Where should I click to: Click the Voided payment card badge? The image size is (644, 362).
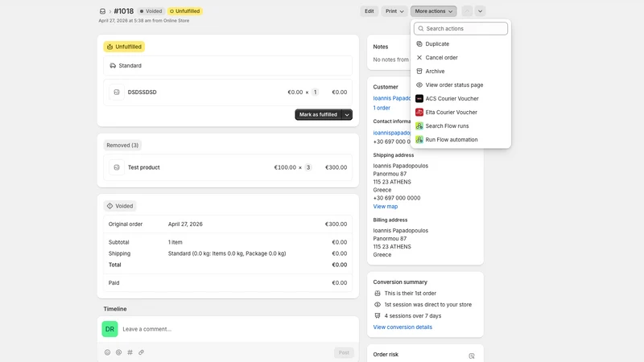click(x=120, y=206)
